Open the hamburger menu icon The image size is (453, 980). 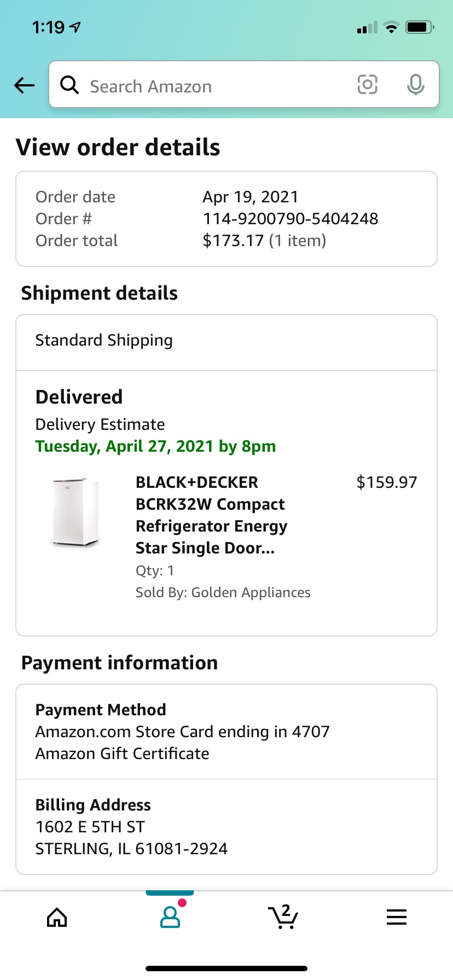pos(396,917)
